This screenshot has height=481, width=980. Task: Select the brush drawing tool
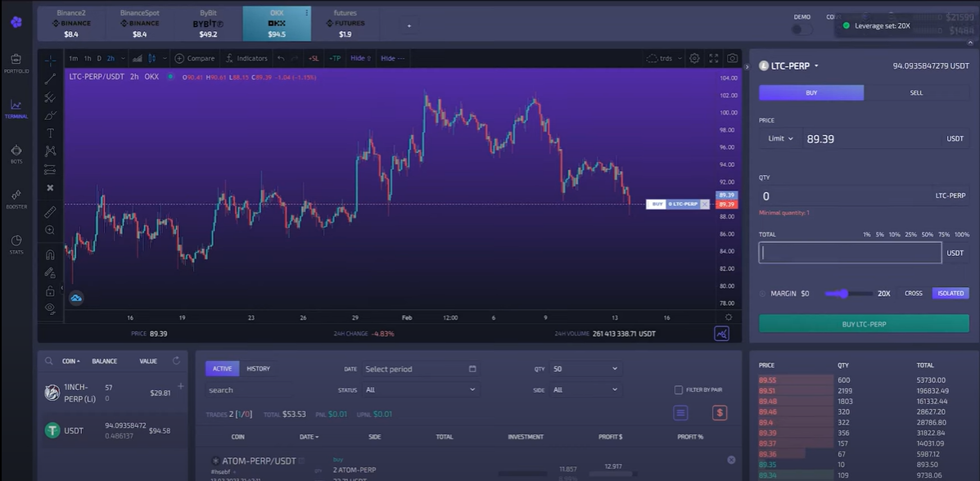tap(50, 115)
